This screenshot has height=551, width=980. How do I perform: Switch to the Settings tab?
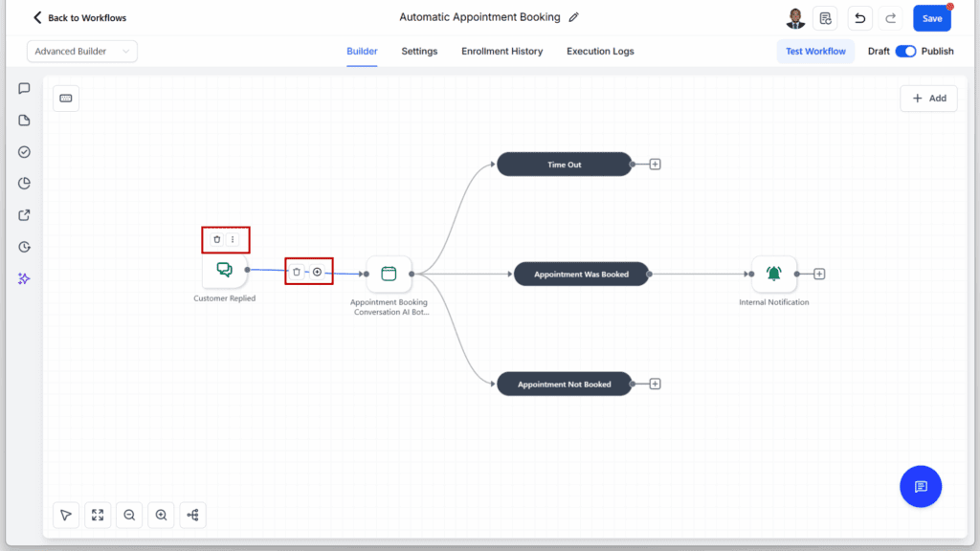coord(419,52)
